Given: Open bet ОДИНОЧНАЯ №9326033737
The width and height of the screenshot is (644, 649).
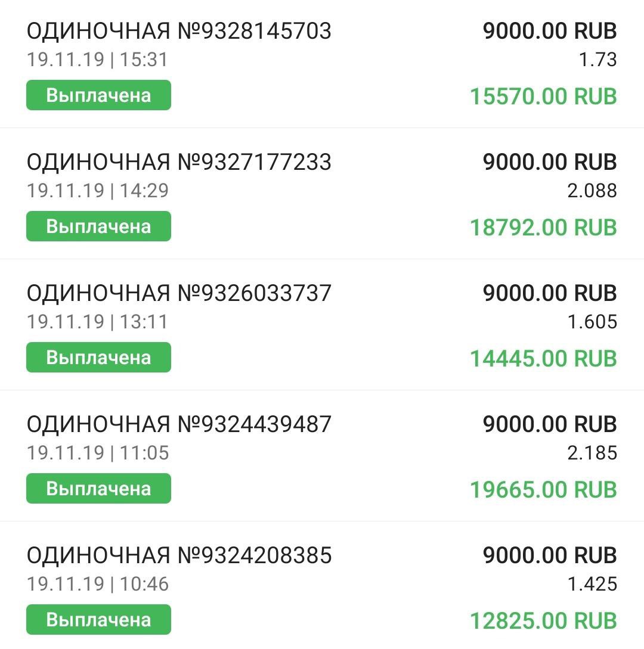Looking at the screenshot, I should tap(179, 293).
